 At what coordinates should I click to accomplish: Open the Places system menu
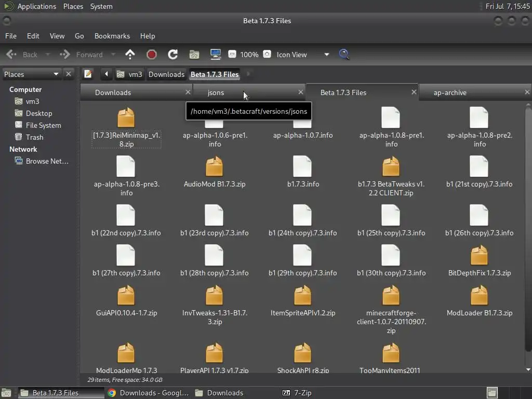73,6
